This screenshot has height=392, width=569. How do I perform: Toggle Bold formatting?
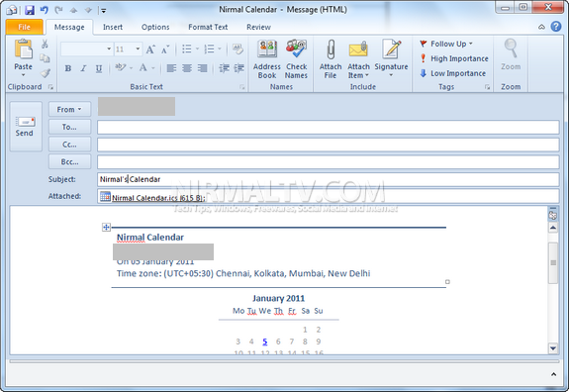68,68
